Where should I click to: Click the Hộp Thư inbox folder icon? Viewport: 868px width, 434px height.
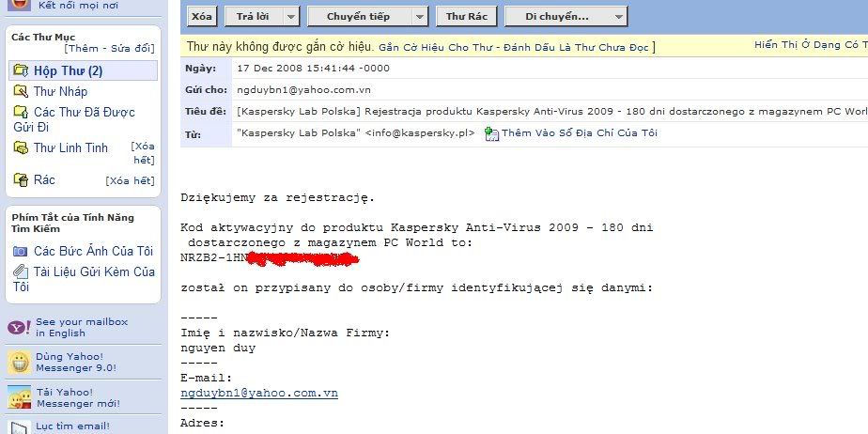[x=21, y=70]
